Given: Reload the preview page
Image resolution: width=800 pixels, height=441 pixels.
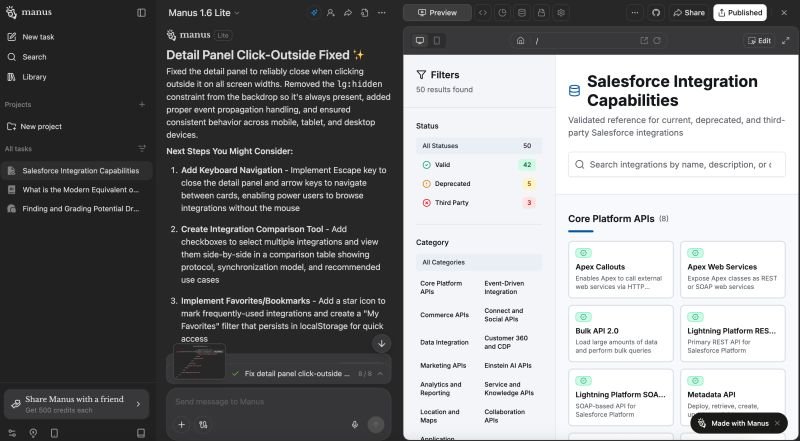Looking at the screenshot, I should coord(657,41).
